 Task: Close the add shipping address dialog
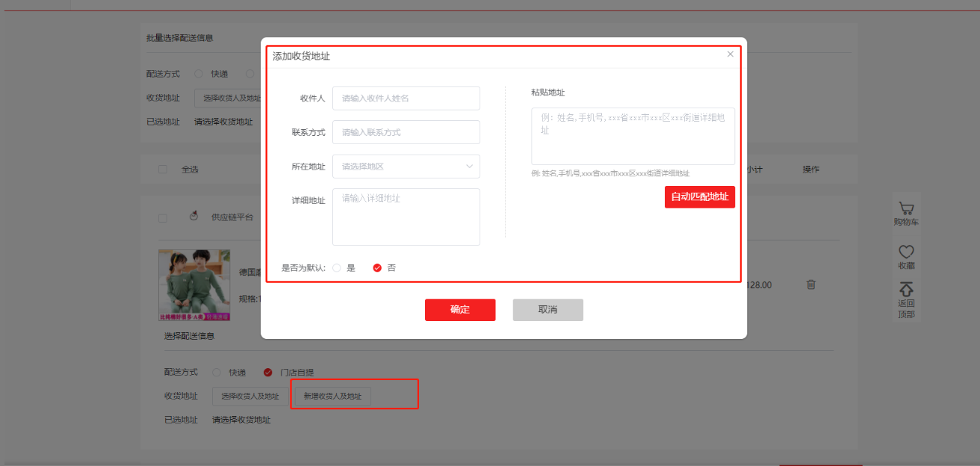731,54
